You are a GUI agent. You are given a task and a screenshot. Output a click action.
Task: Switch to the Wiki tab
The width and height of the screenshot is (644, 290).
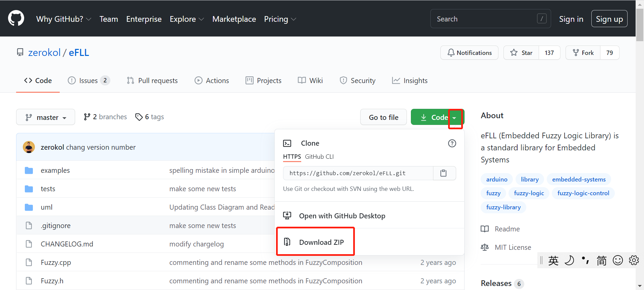tap(310, 81)
